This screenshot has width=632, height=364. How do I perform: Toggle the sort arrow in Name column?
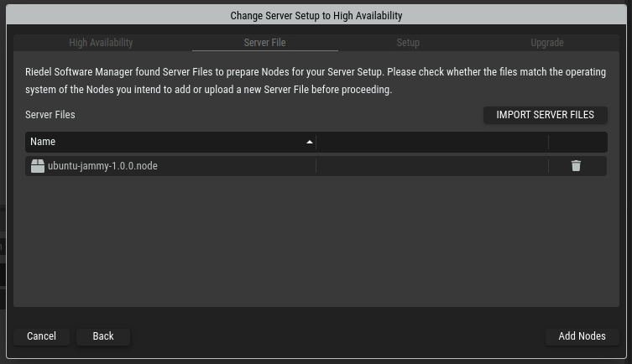coord(310,143)
